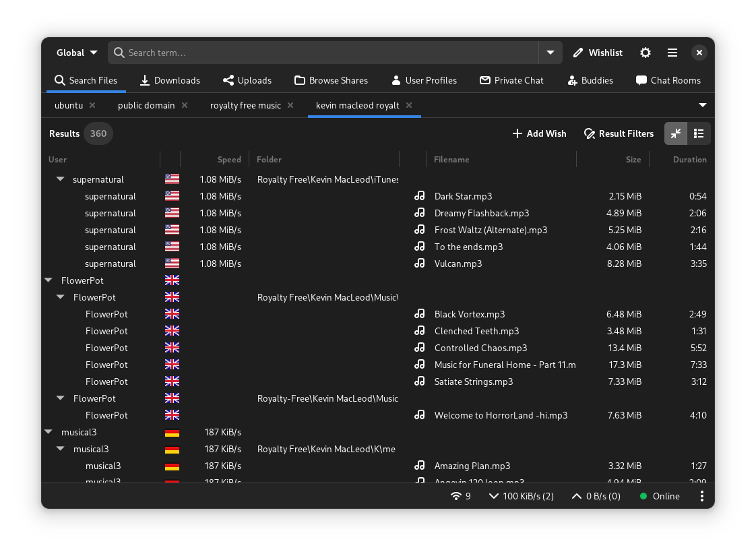Viewport: 756px width, 554px height.
Task: Open preferences with the gear icon
Action: [x=645, y=53]
